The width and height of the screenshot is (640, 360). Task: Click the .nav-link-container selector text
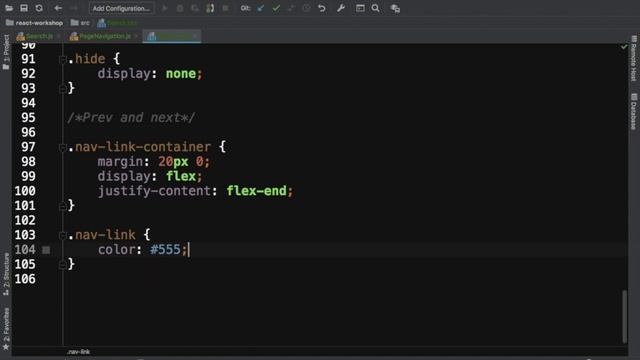pos(139,147)
